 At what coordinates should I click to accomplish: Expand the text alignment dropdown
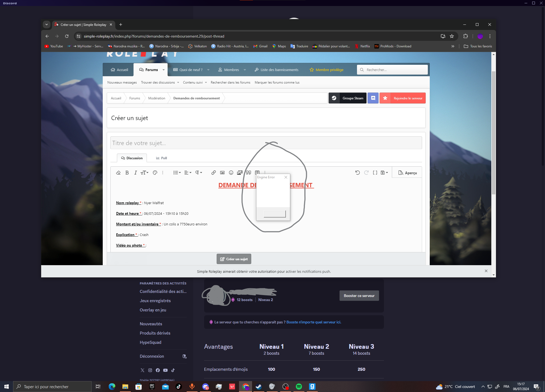(188, 173)
